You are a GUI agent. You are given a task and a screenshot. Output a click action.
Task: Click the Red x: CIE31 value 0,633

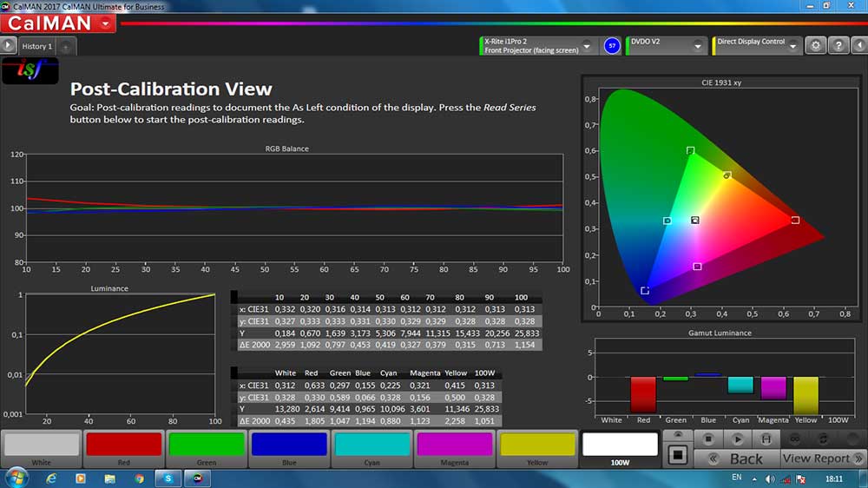(314, 386)
